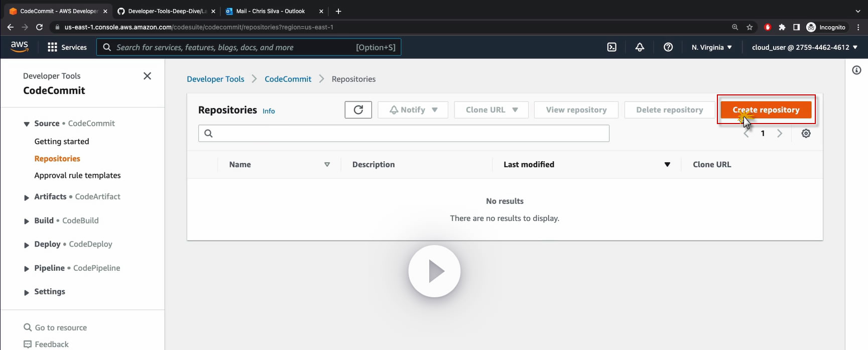The image size is (868, 350).
Task: Open table preferences gear icon
Action: coord(806,134)
